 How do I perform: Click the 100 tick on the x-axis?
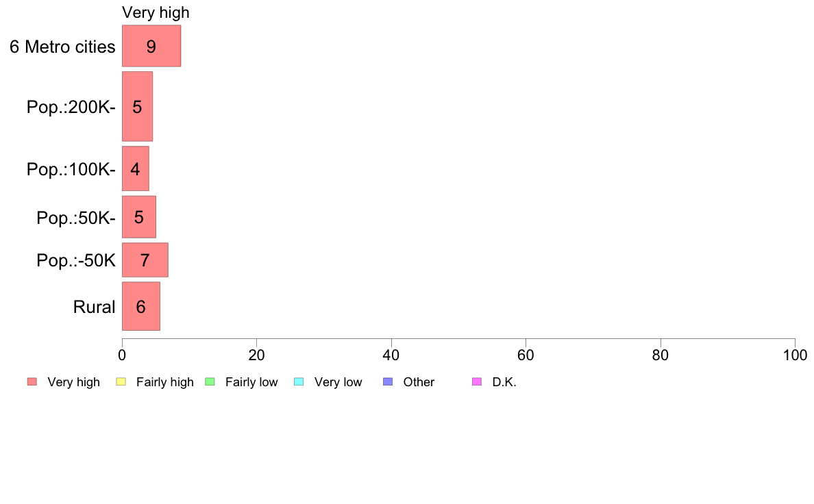795,355
